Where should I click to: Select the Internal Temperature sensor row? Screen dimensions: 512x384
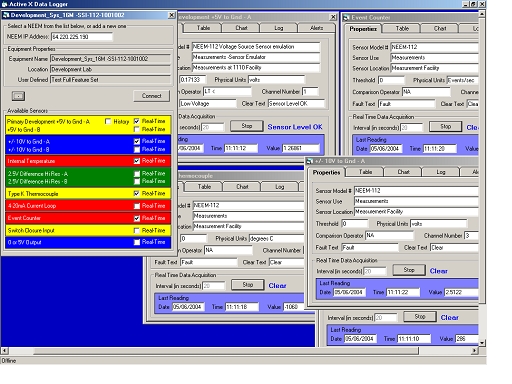point(88,161)
